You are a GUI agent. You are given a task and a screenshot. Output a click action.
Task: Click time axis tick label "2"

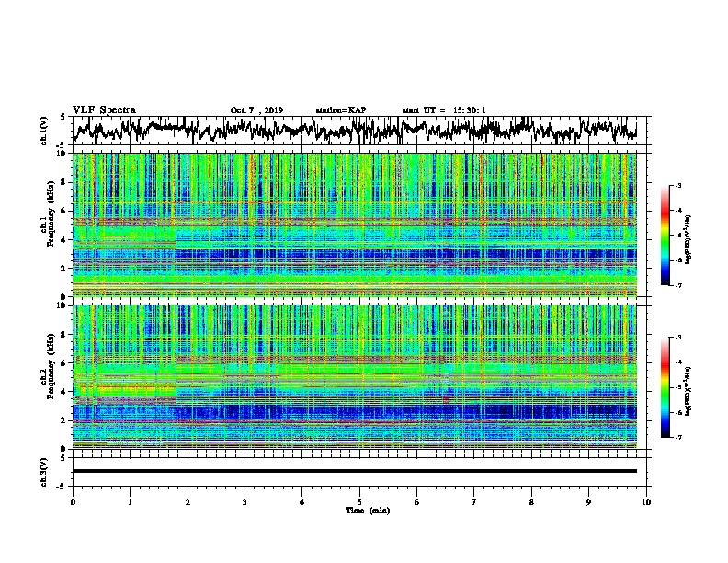pyautogui.click(x=188, y=502)
